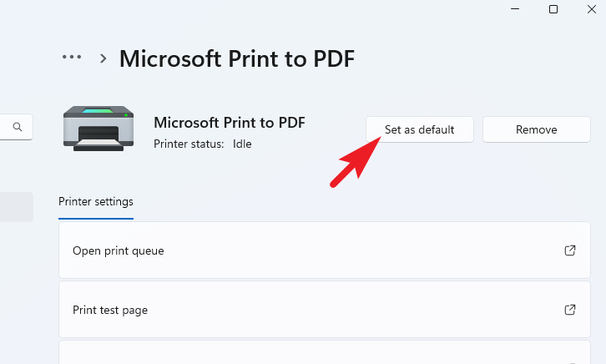
Task: Close the Settings window
Action: (592, 9)
